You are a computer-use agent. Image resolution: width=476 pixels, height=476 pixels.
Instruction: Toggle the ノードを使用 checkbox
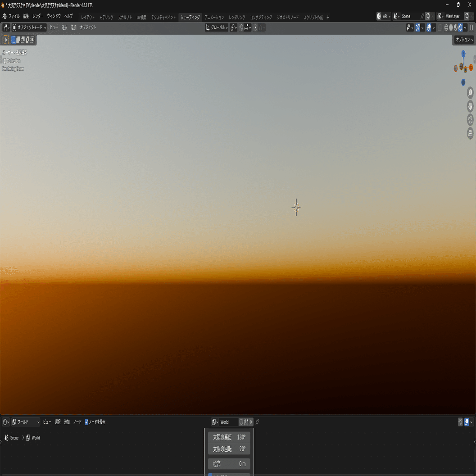tap(86, 422)
